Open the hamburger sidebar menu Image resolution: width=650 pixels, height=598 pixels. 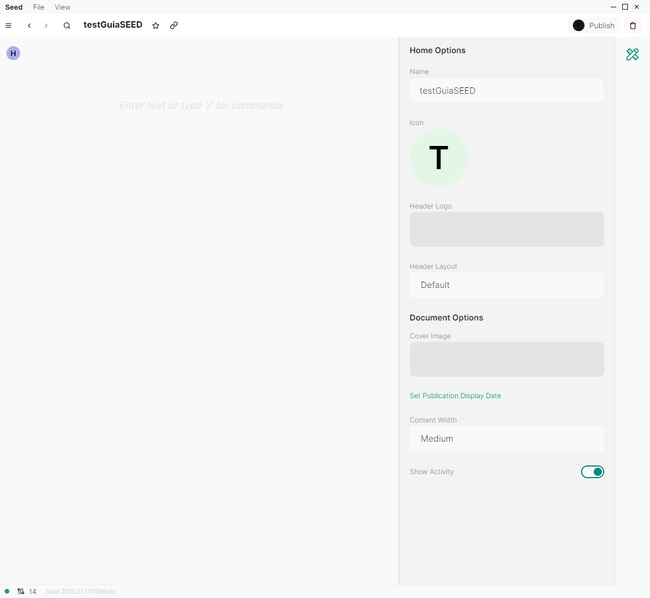(9, 26)
